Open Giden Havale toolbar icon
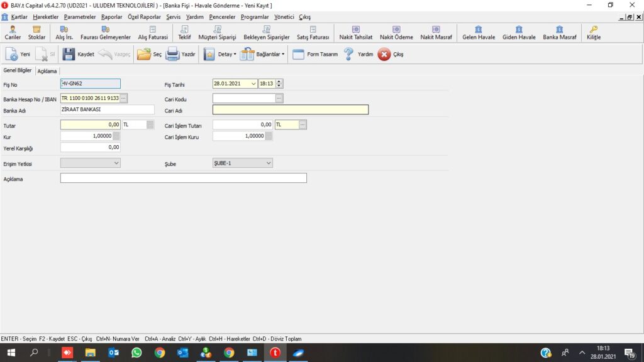 518,33
